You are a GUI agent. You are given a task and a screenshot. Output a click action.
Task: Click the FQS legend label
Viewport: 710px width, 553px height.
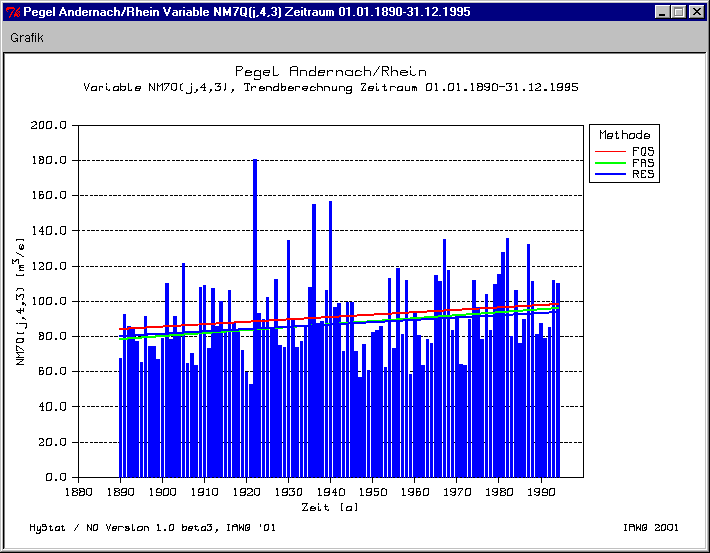[643, 151]
